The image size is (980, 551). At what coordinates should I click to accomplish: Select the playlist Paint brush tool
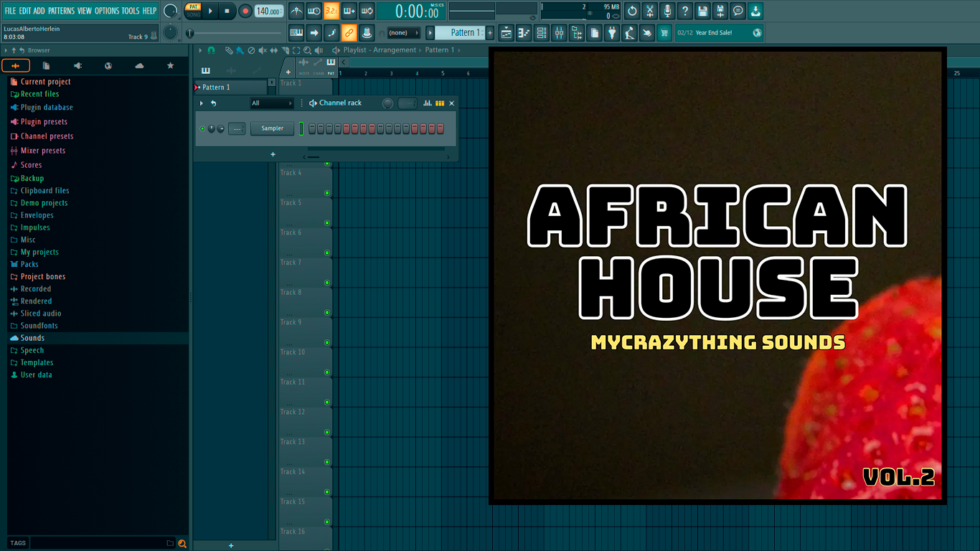(239, 50)
